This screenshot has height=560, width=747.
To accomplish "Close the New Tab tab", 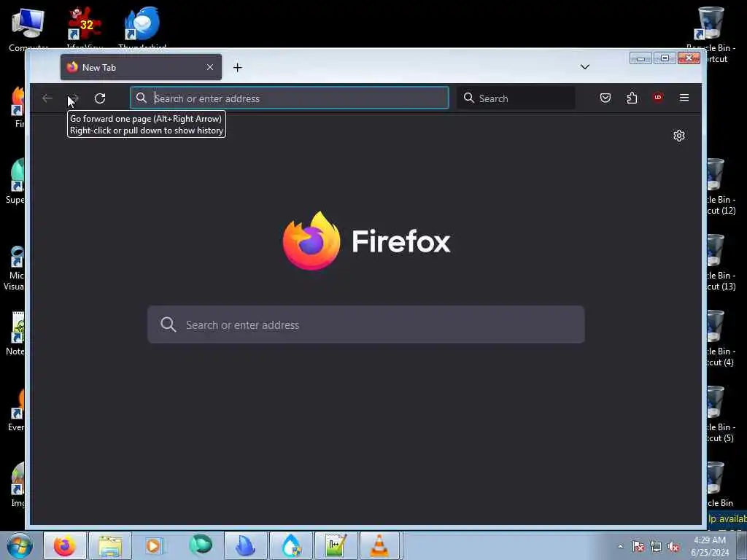I will [x=209, y=67].
